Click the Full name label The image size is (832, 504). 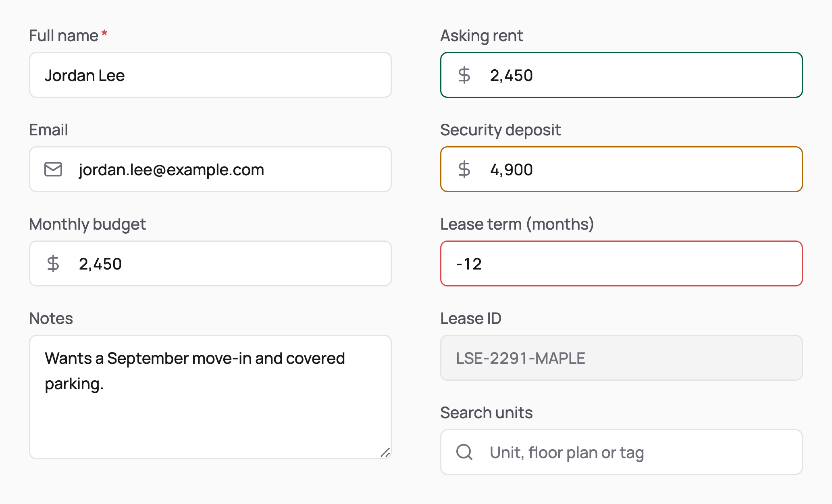[64, 35]
